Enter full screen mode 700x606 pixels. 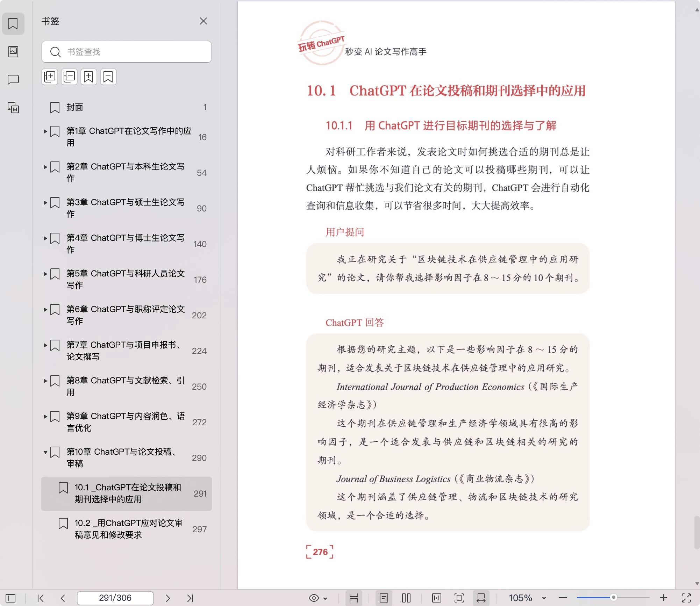click(x=686, y=598)
